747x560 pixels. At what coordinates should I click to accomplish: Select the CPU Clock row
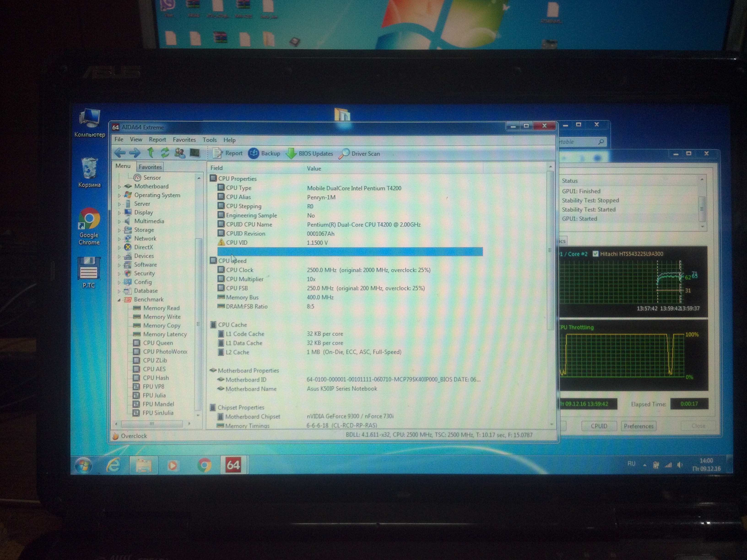click(350, 270)
